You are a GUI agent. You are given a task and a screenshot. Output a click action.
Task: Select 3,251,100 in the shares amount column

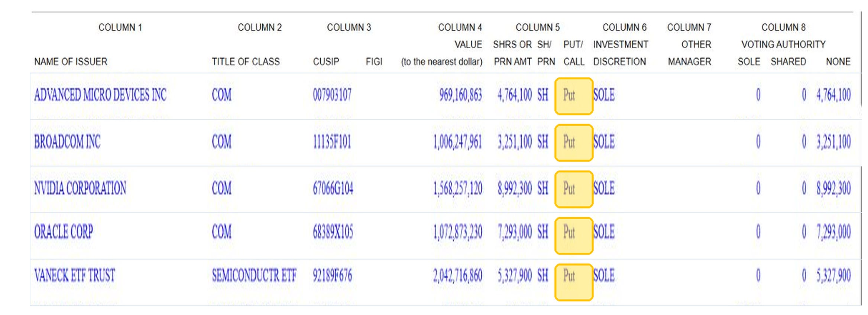tap(515, 142)
